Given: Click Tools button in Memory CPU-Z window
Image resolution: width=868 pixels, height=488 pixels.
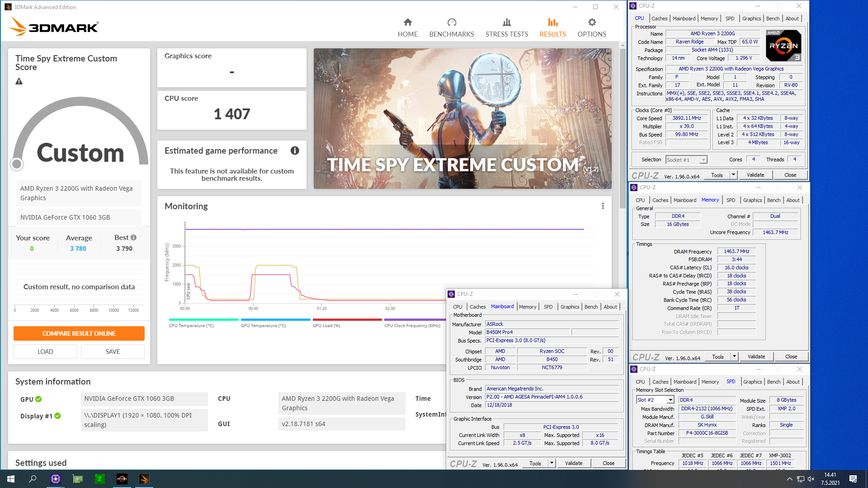Looking at the screenshot, I should tap(717, 357).
